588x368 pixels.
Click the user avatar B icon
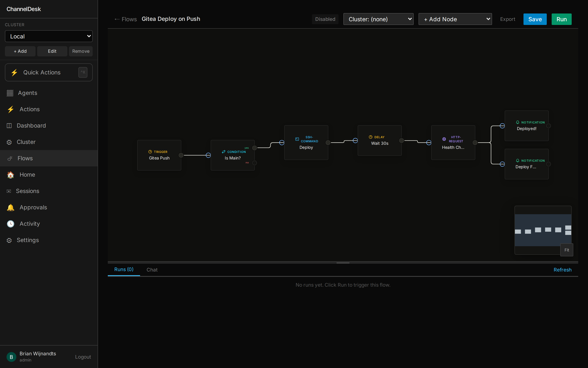pyautogui.click(x=11, y=357)
